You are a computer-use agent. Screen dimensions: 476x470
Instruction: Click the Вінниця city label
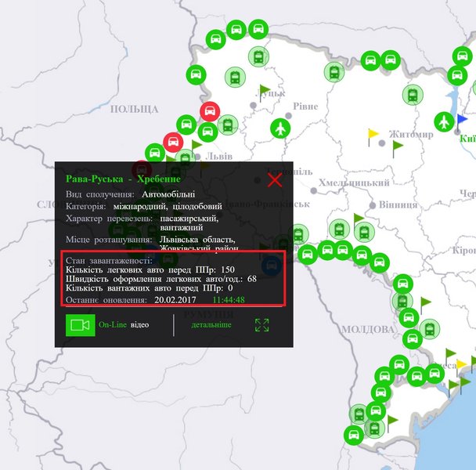[377, 205]
